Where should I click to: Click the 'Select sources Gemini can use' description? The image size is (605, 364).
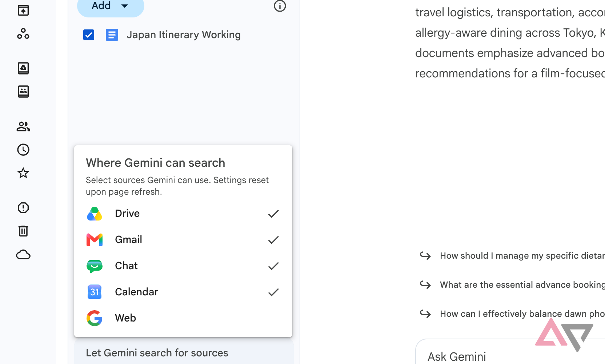(x=177, y=186)
